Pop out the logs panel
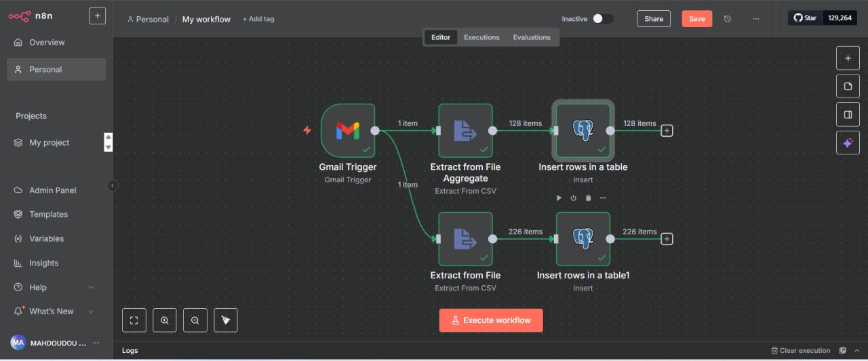 tap(843, 350)
